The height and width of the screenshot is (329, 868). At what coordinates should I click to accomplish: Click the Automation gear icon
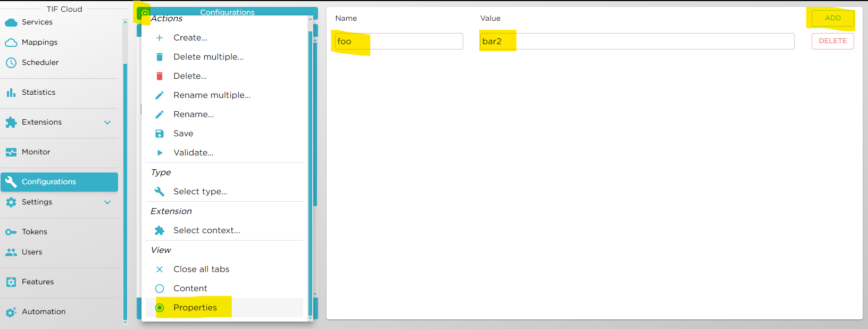pos(11,312)
